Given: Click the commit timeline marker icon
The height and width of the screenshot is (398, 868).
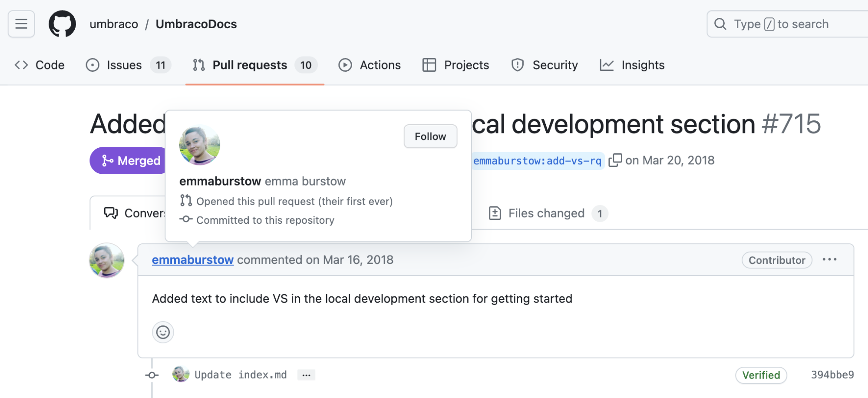Looking at the screenshot, I should coord(152,375).
